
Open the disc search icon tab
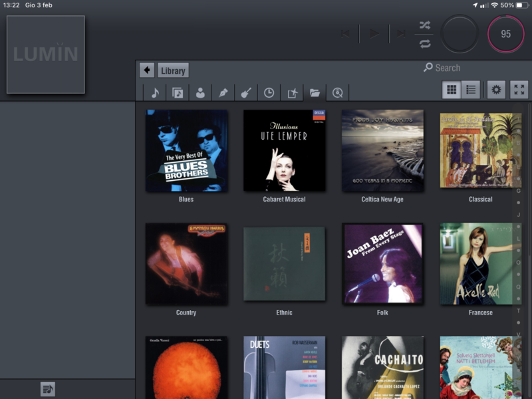(338, 93)
